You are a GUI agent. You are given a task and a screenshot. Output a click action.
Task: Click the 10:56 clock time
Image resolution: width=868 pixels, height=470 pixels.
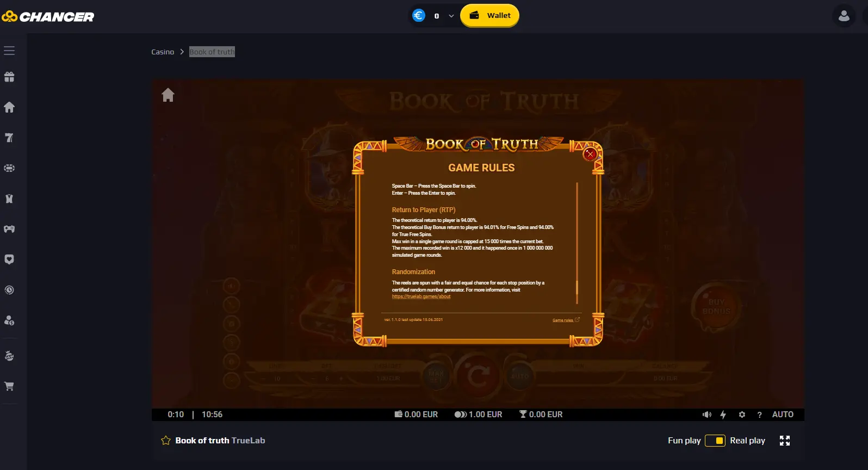click(212, 415)
